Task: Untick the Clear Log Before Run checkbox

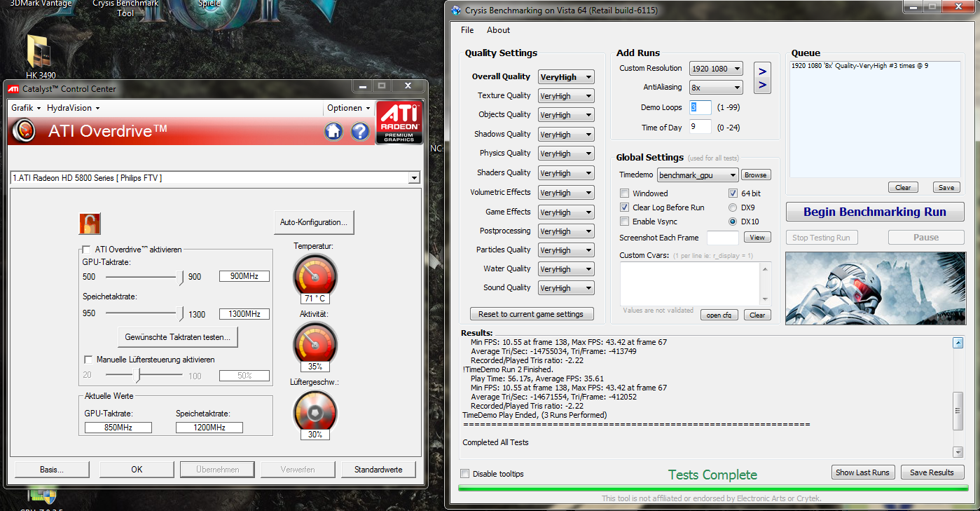Action: pos(624,207)
